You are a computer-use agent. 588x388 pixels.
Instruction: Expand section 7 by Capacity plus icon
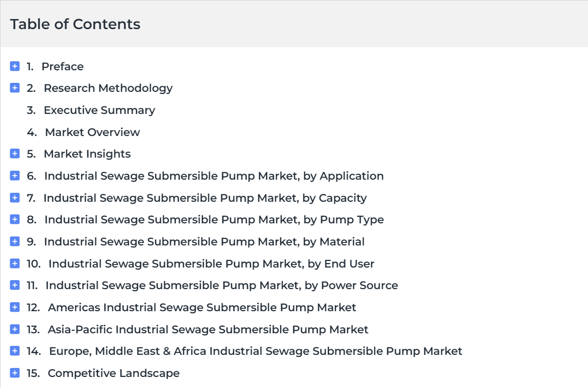[15, 198]
